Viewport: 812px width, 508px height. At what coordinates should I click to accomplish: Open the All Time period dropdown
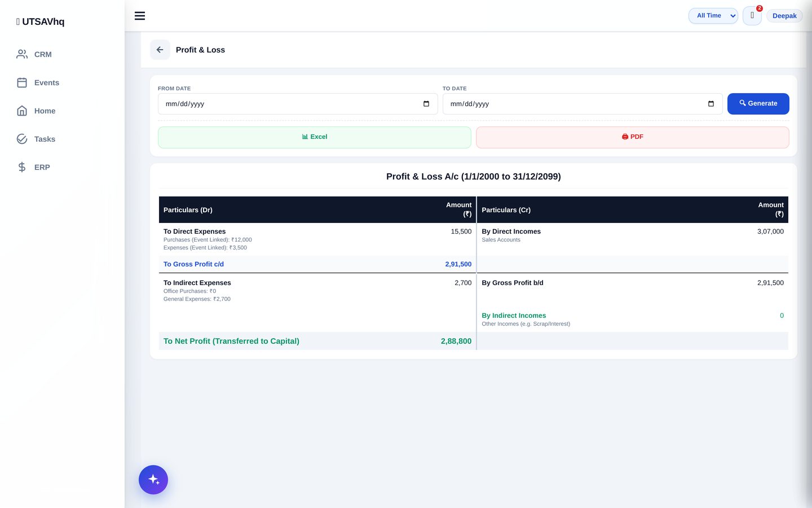713,16
